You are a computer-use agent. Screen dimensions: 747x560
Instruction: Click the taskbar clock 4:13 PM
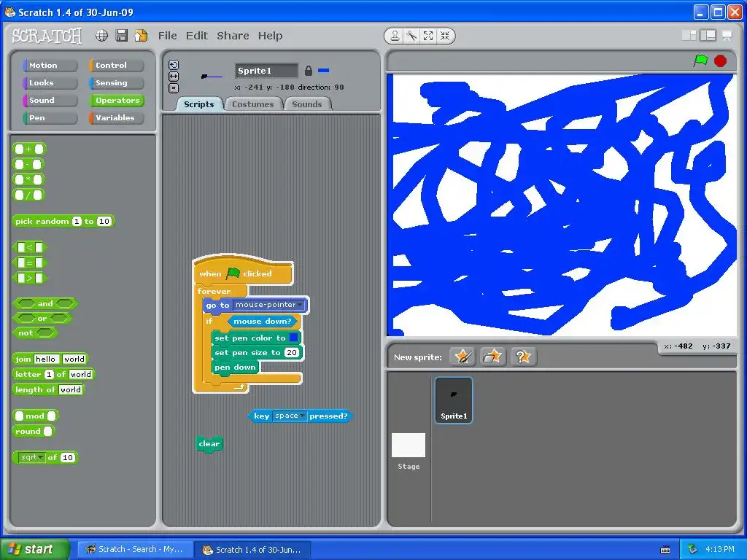tap(720, 549)
